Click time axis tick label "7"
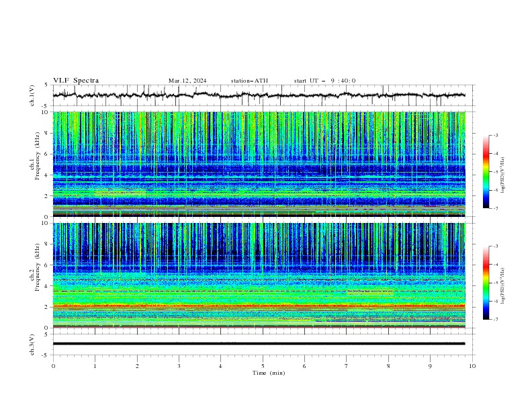532x411 pixels. point(347,366)
